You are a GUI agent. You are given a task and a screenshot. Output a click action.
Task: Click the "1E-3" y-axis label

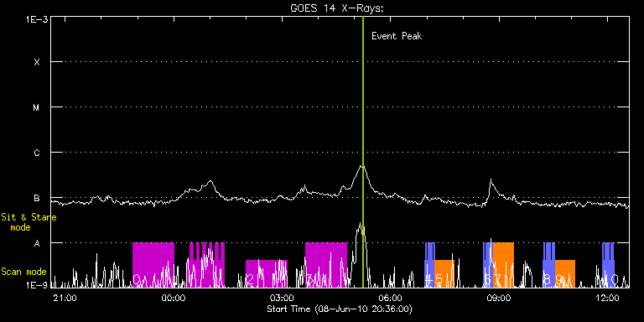(37, 20)
